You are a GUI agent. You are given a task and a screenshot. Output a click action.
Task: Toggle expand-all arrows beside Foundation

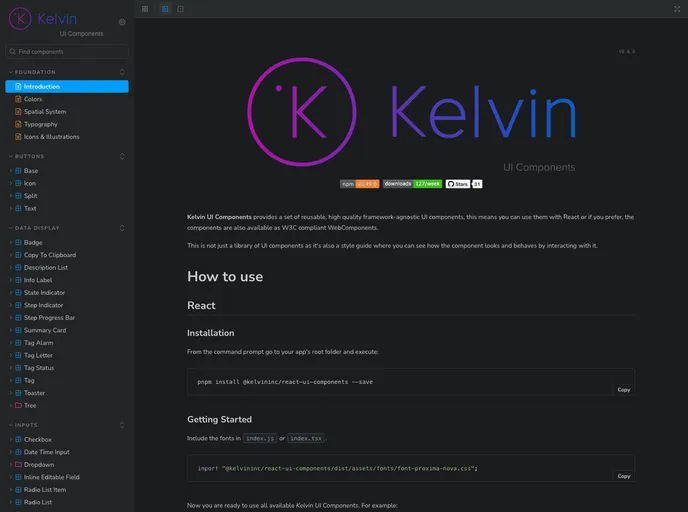click(122, 72)
